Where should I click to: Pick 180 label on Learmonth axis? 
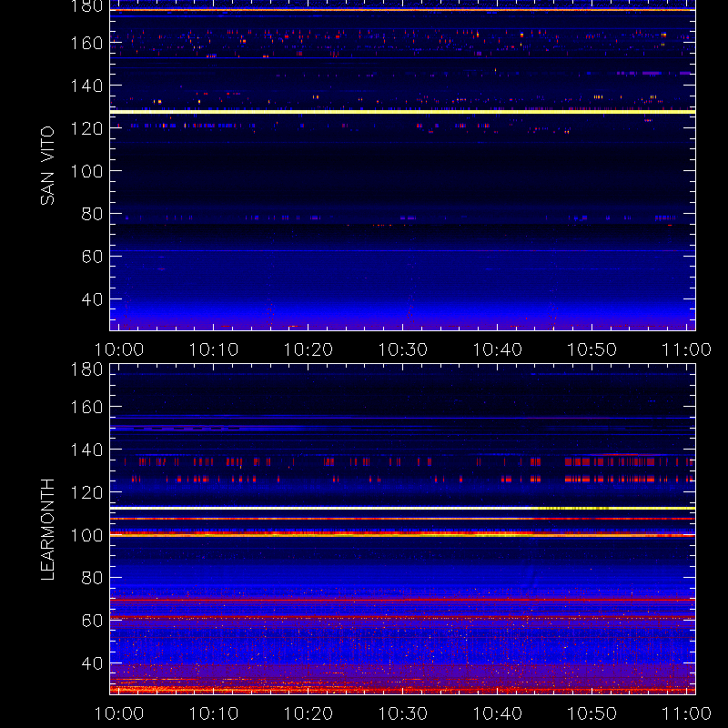tap(86, 369)
